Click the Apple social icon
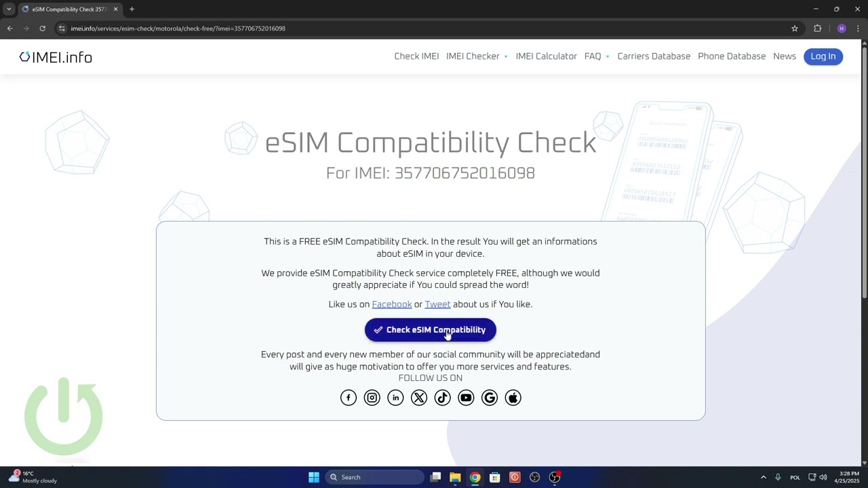 513,398
